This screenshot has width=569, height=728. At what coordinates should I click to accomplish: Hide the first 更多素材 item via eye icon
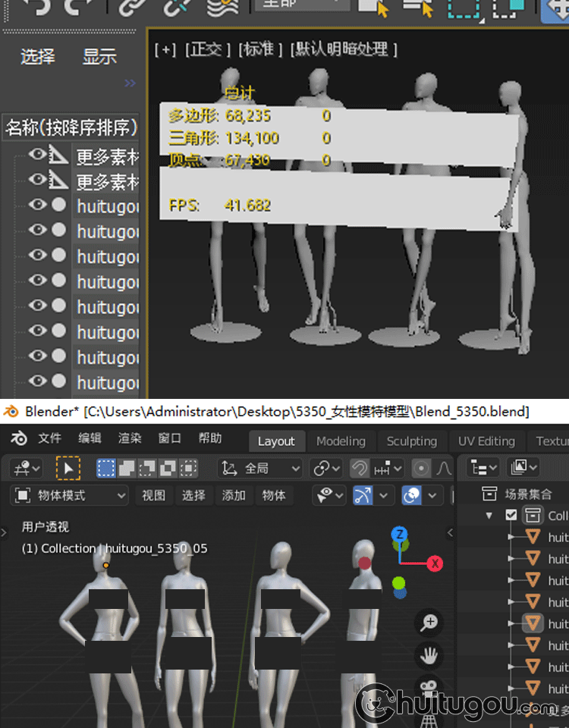point(37,155)
